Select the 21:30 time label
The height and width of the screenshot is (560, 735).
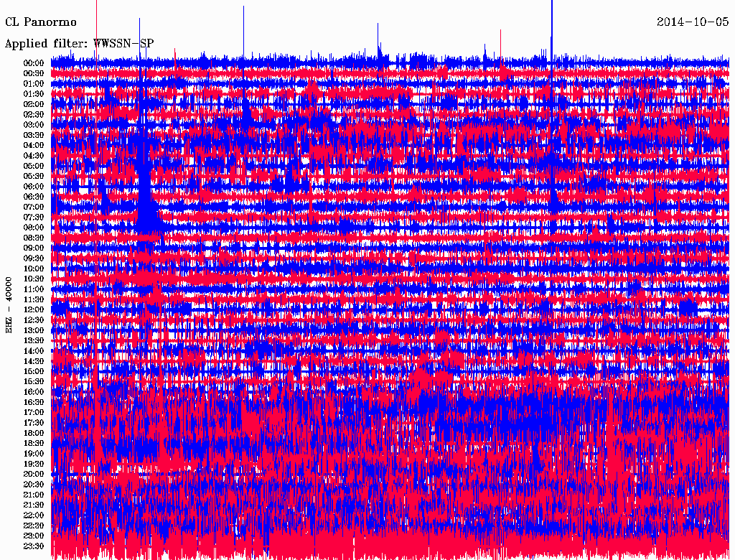[x=34, y=505]
